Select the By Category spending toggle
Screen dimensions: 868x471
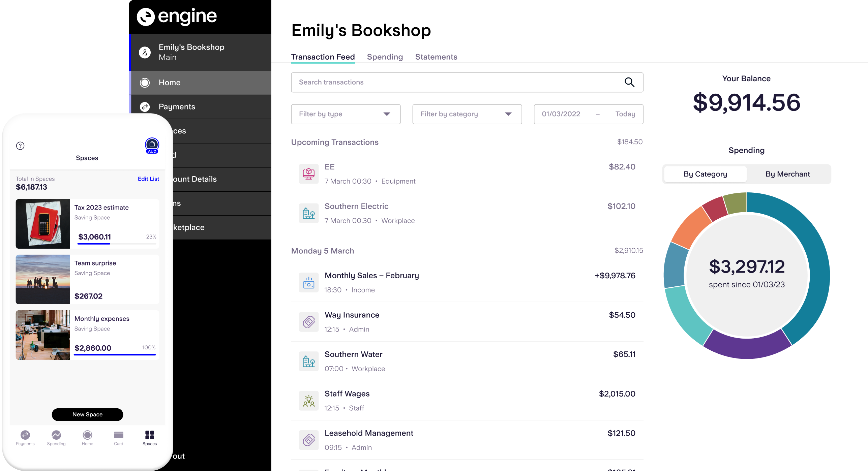coord(705,174)
